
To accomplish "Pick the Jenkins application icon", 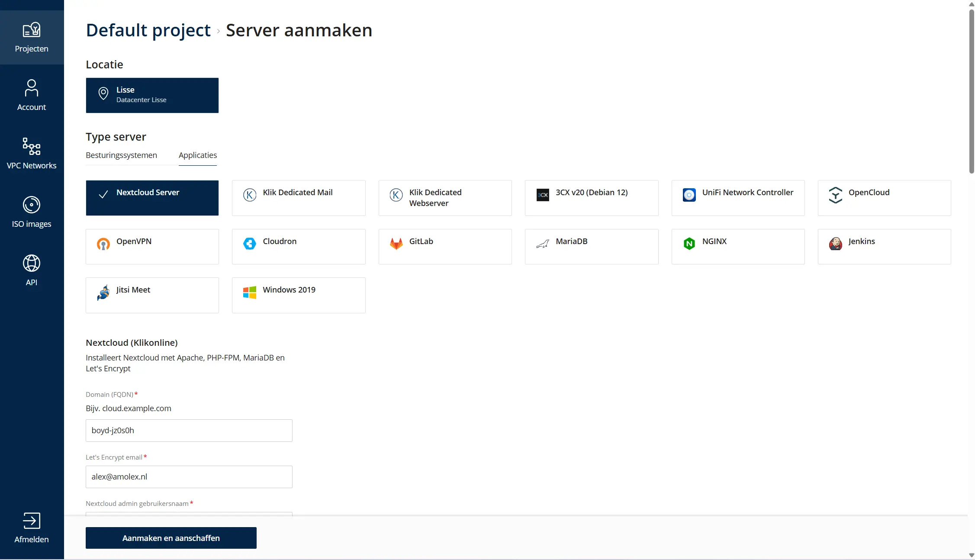I will [835, 244].
